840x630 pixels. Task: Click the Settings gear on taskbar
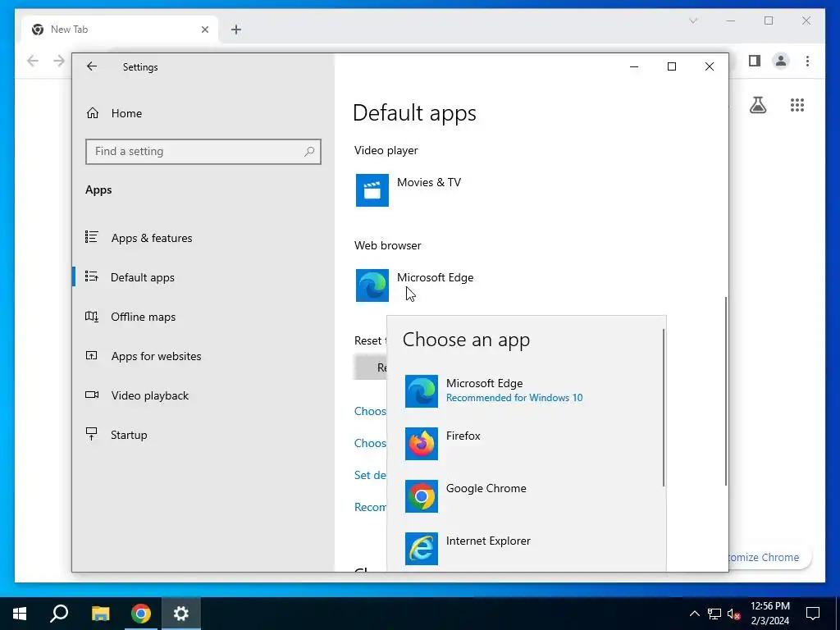click(181, 614)
